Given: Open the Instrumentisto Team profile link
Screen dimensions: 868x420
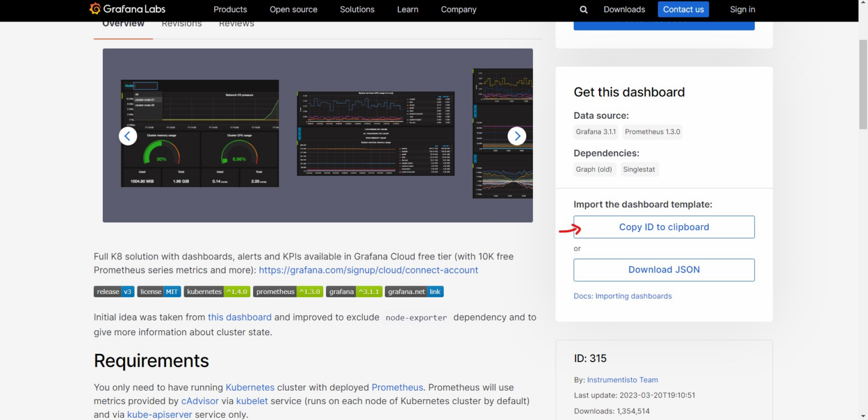Looking at the screenshot, I should tap(622, 379).
